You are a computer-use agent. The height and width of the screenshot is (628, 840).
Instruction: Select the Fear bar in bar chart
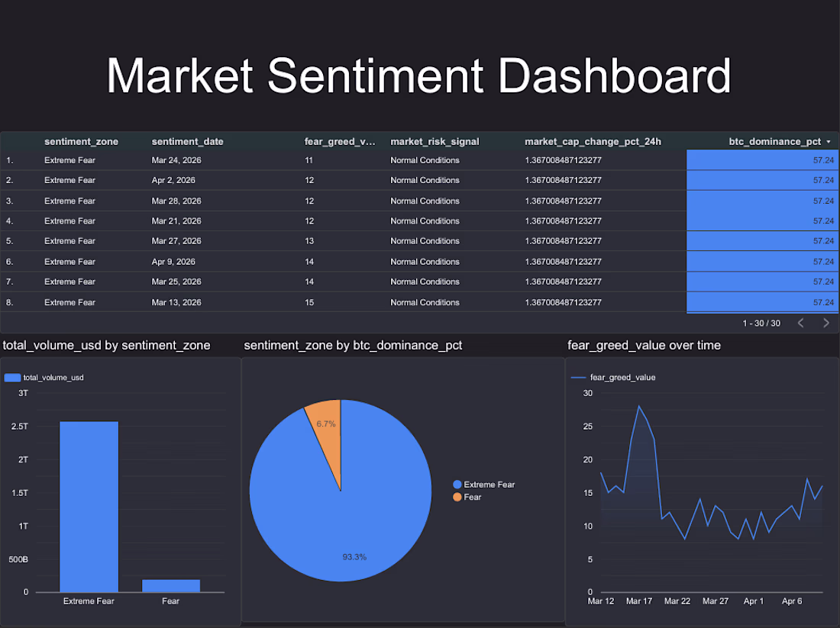171,586
